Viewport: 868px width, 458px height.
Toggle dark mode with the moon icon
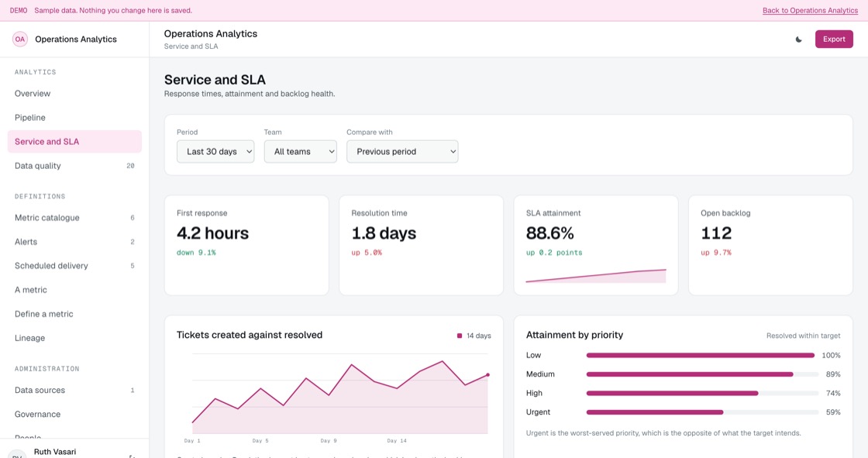(798, 40)
